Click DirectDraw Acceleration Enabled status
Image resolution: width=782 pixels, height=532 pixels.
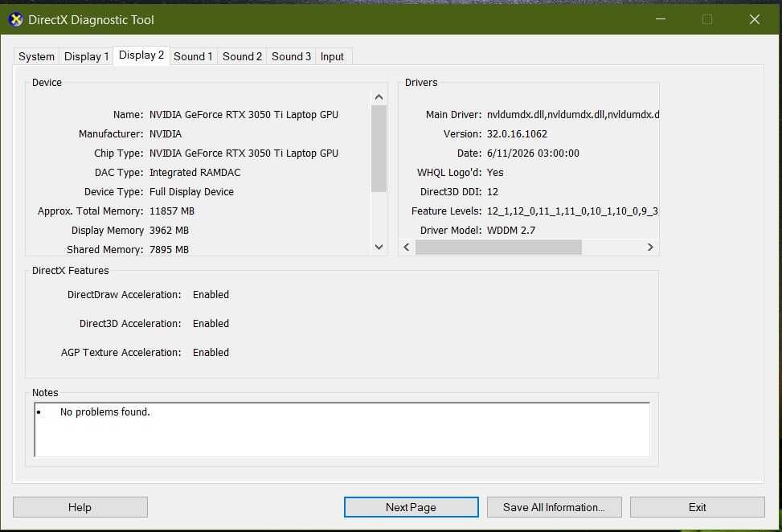click(211, 295)
